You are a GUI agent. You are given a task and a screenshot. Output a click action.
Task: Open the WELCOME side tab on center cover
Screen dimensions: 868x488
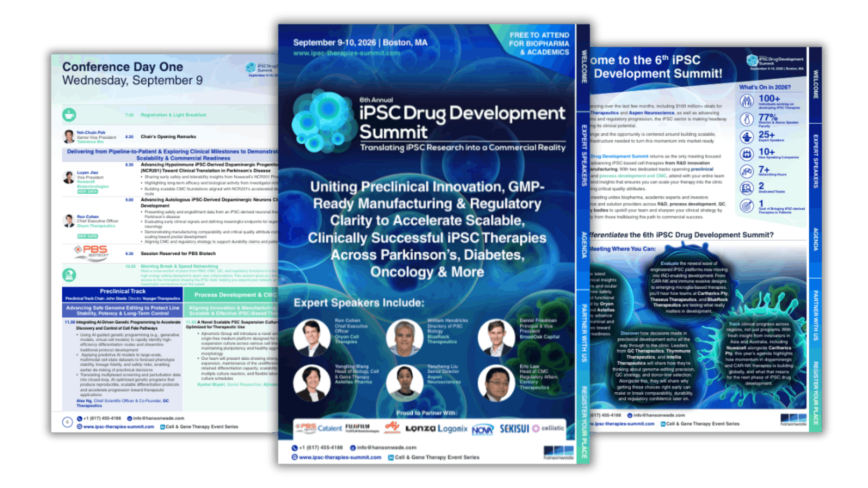click(584, 68)
